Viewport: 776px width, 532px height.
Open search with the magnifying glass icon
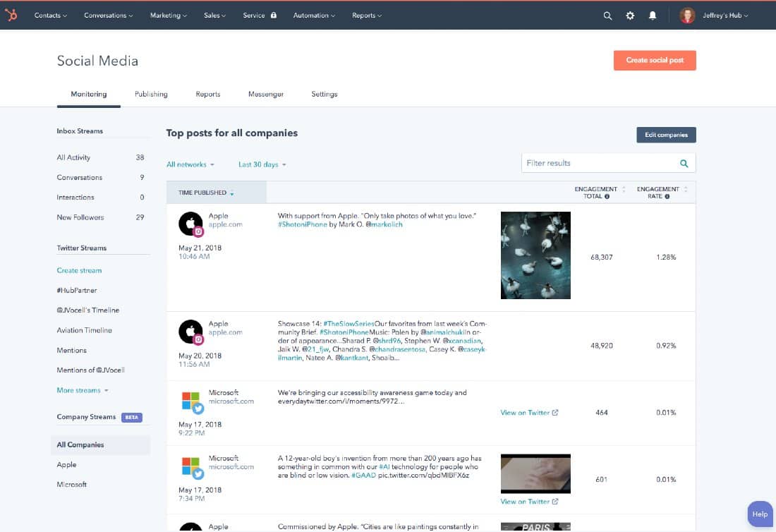pos(607,16)
